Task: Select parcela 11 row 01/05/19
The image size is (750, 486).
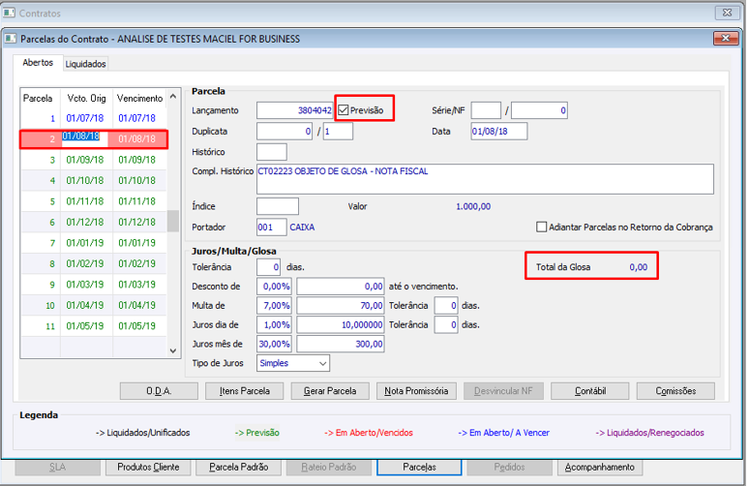Action: pos(94,326)
